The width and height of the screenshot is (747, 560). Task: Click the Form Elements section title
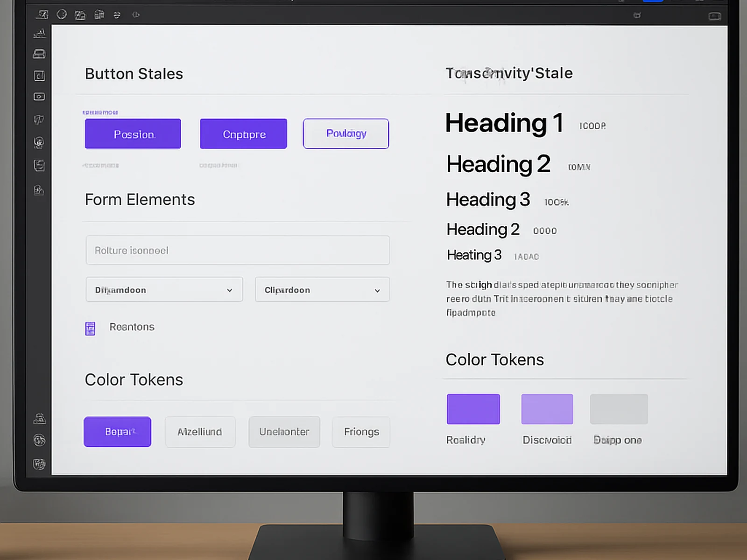click(140, 200)
